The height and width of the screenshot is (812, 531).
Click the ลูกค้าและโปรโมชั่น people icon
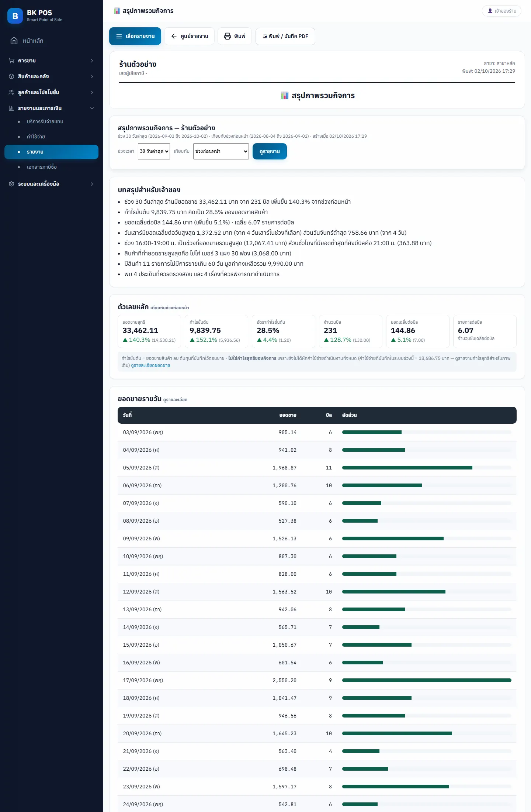[x=11, y=92]
